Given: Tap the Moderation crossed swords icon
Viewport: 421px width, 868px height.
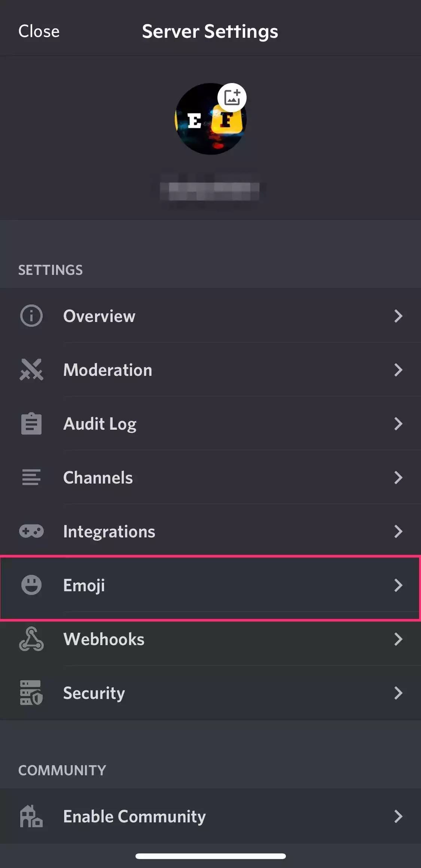Looking at the screenshot, I should tap(31, 370).
